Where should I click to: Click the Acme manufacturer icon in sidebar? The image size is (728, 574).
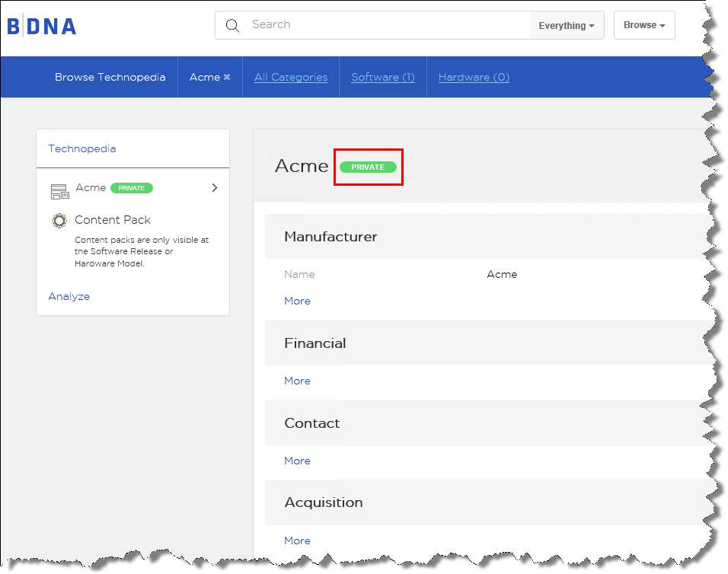[59, 191]
